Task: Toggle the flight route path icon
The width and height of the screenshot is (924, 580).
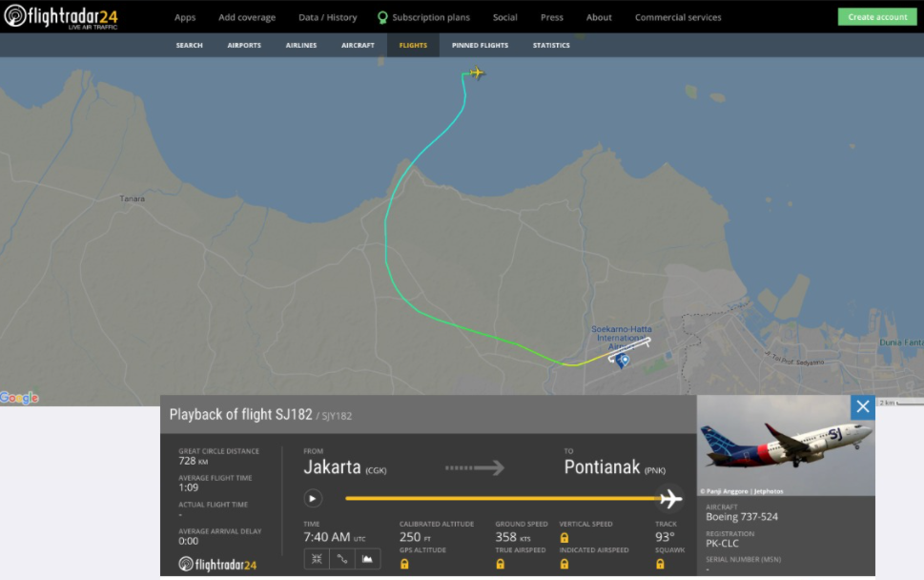Action: (342, 559)
